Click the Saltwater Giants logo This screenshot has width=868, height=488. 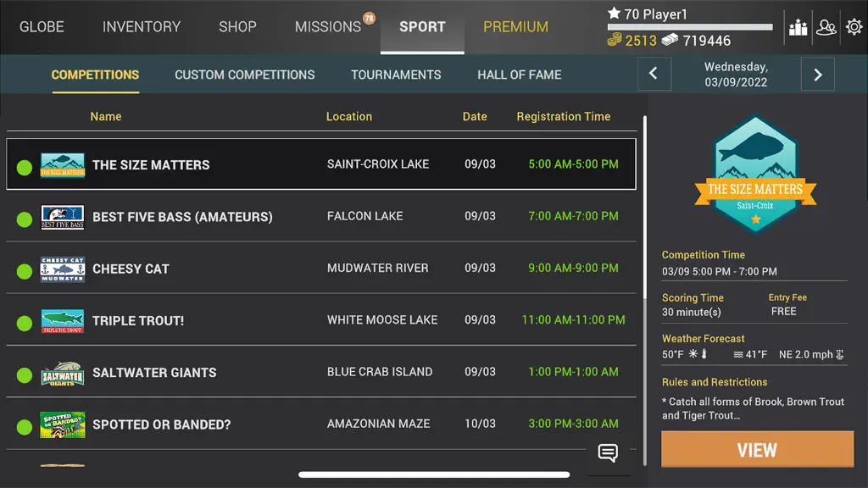[63, 374]
